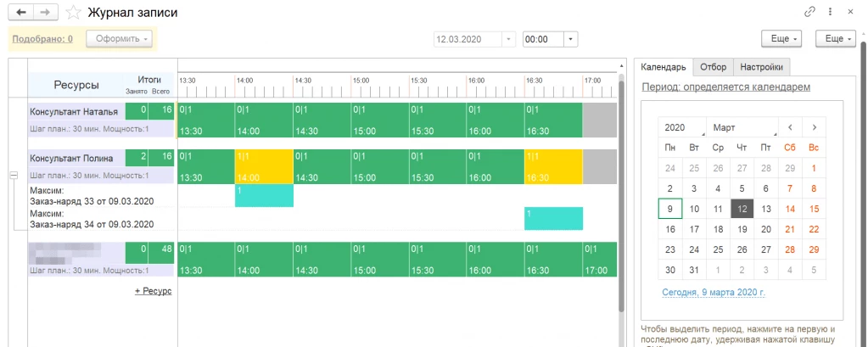Screen dimensions: 868x347
Task: Click Сегодня, 9 марта 2020 г. link
Action: [x=714, y=292]
